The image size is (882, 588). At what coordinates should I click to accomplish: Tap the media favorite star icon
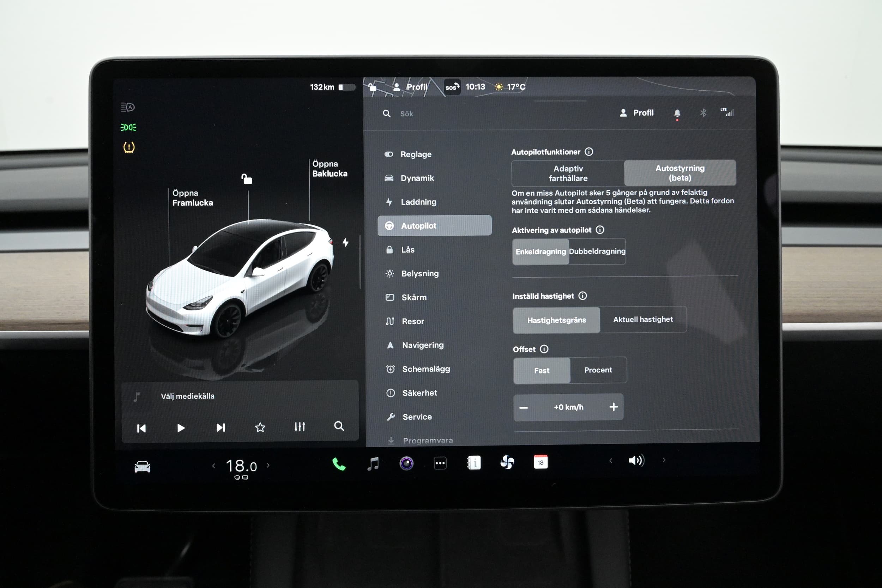coord(260,427)
